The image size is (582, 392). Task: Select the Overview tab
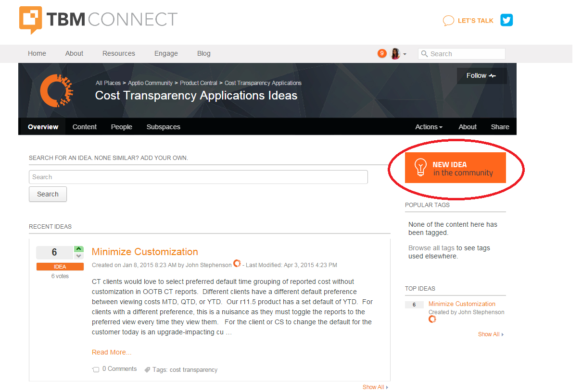(x=43, y=127)
